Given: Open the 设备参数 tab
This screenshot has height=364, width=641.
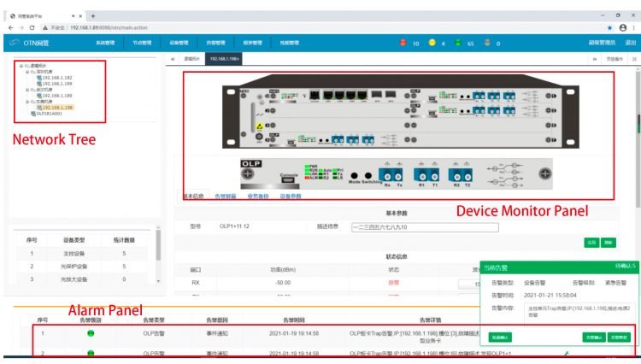Looking at the screenshot, I should [291, 196].
